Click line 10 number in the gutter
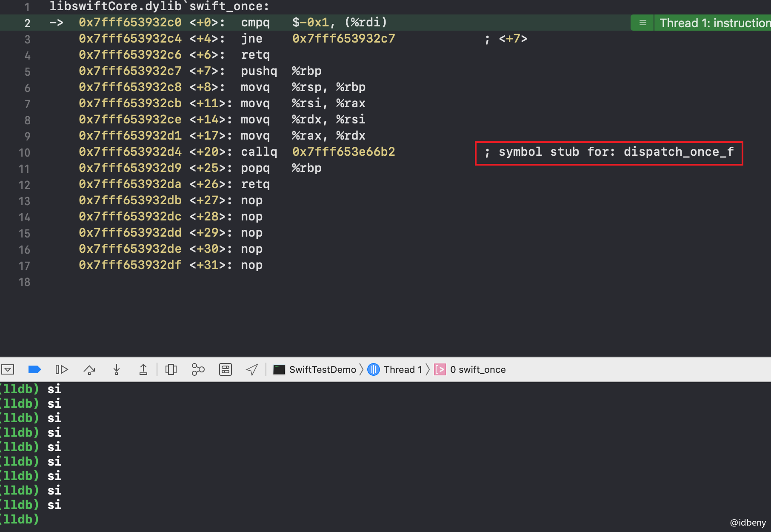This screenshot has height=532, width=771. (24, 152)
